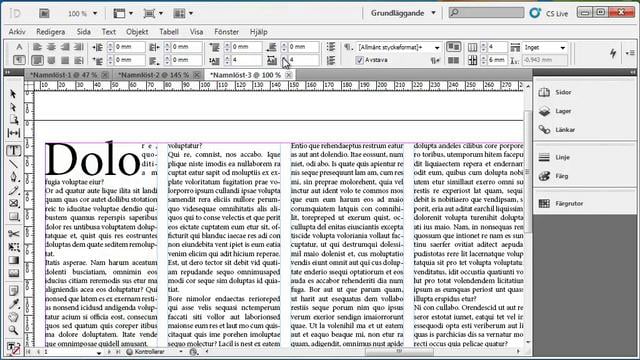640x360 pixels.
Task: Collapse the right panel dock arrows
Action: [x=633, y=72]
